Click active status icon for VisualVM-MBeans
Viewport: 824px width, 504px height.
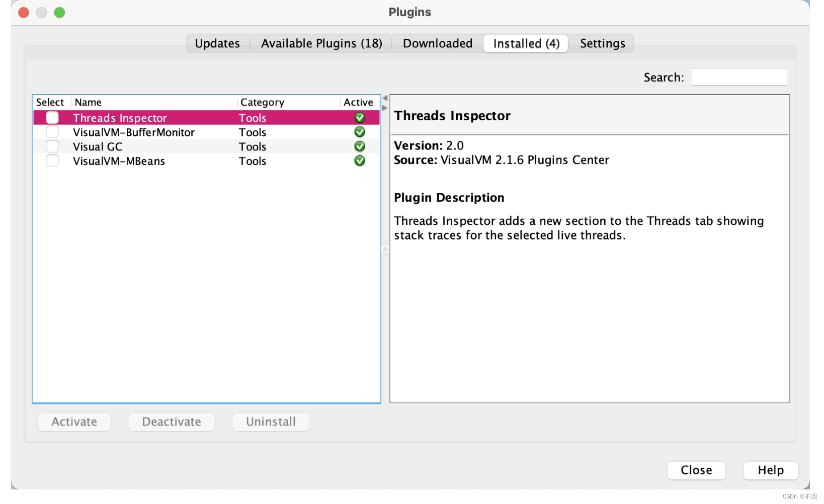360,161
